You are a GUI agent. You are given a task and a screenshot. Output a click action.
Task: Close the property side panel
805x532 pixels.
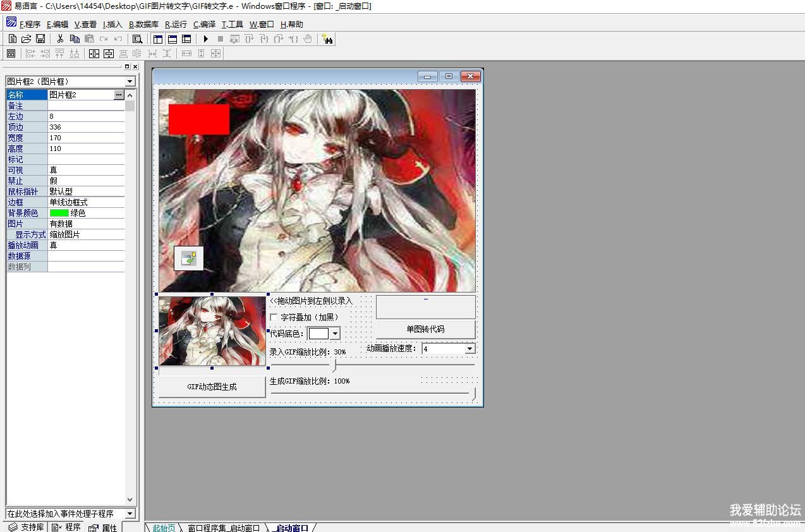tap(135, 66)
